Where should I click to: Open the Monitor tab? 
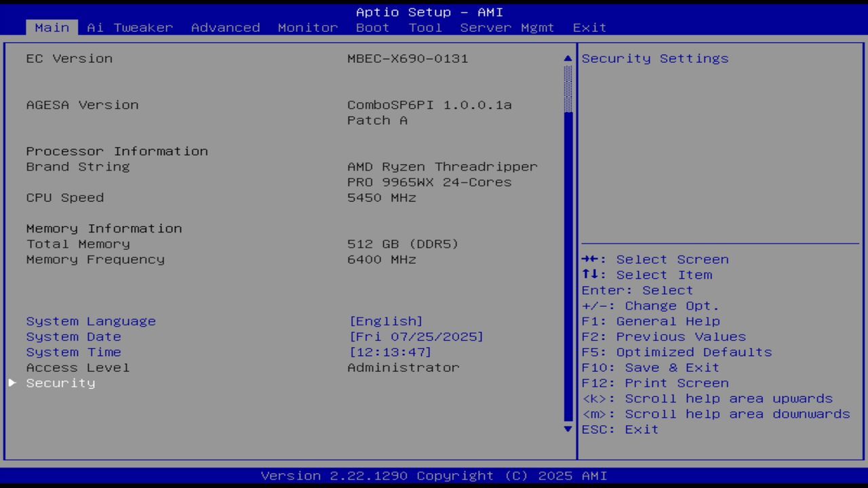point(308,28)
